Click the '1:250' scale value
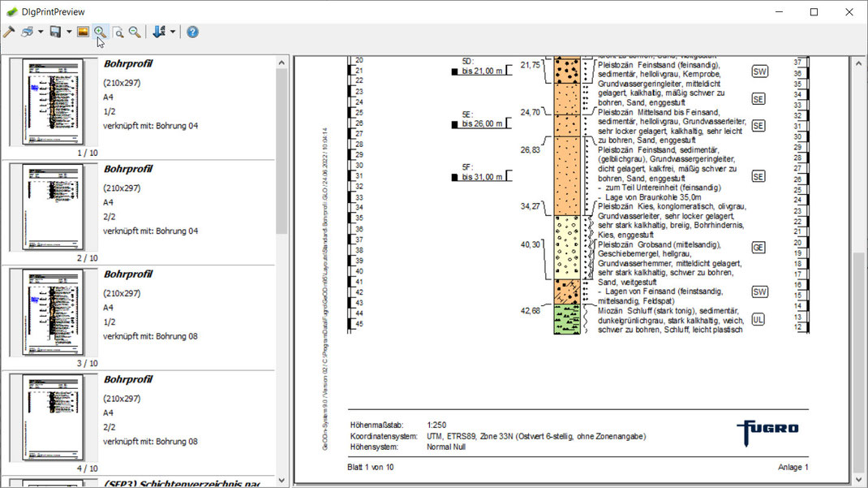 [x=436, y=425]
